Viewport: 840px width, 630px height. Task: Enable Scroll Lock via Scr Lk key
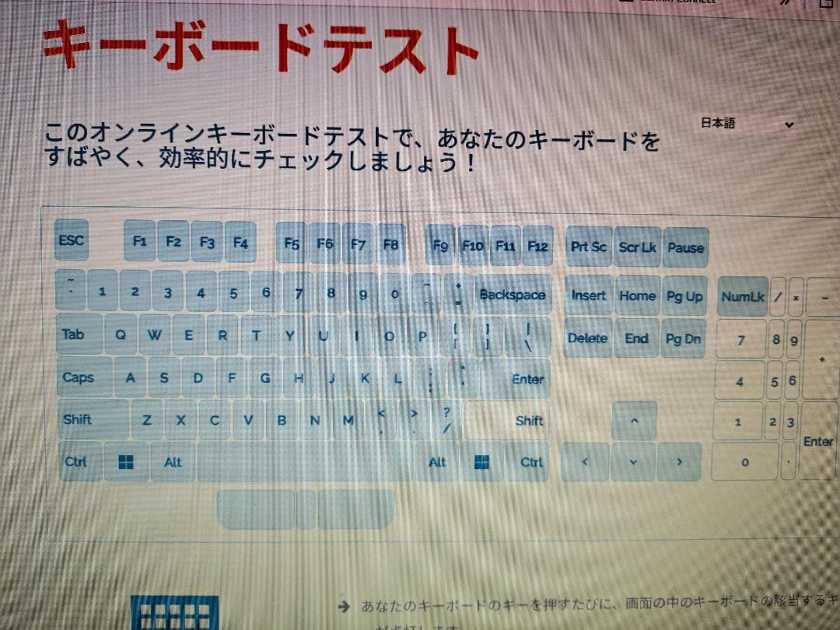coord(637,247)
